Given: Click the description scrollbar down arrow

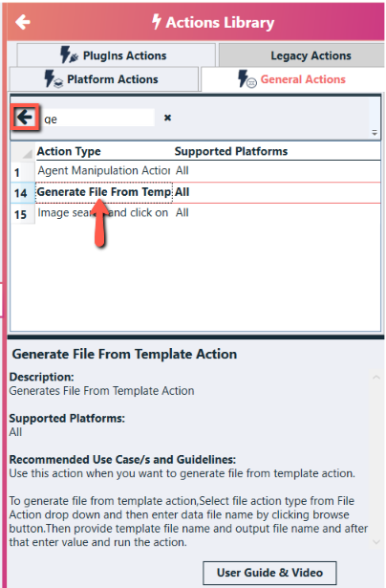Looking at the screenshot, I should (375, 542).
